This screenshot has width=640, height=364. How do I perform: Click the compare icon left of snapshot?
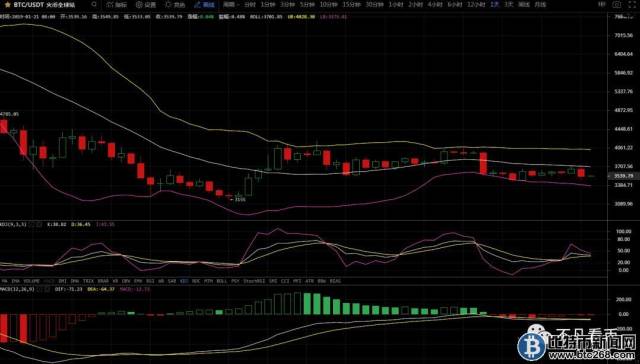602,4
